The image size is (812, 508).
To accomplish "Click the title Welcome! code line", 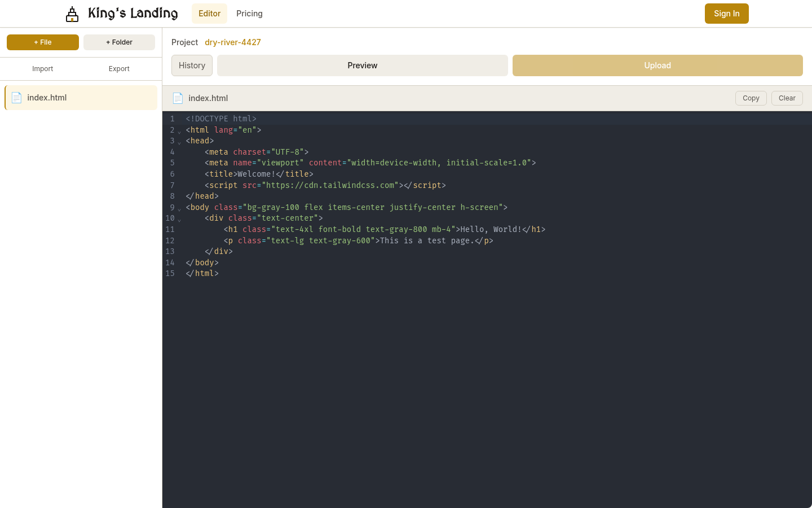I will [x=259, y=174].
